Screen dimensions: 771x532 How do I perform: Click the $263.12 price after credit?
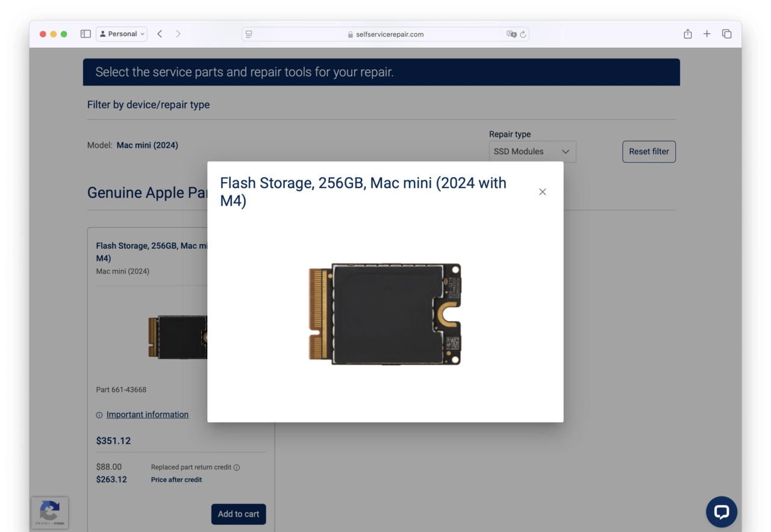click(x=111, y=480)
